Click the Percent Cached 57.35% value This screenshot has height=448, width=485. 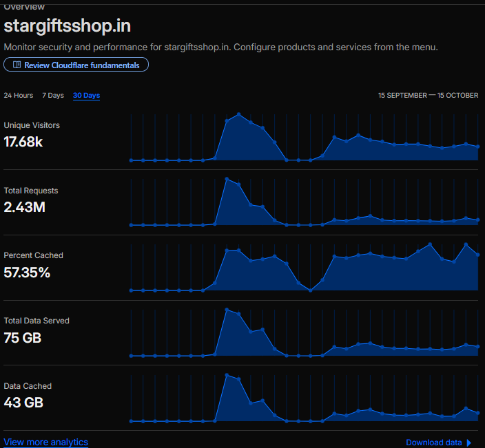click(x=27, y=273)
